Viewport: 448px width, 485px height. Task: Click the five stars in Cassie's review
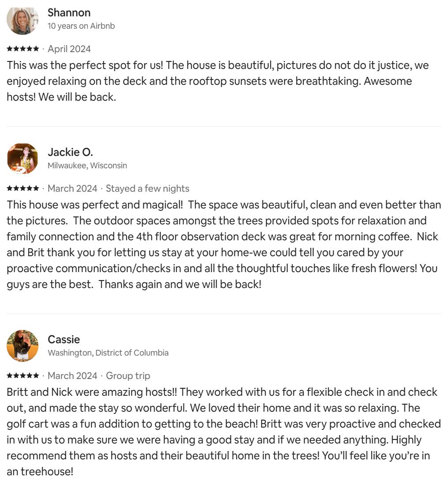pos(23,376)
